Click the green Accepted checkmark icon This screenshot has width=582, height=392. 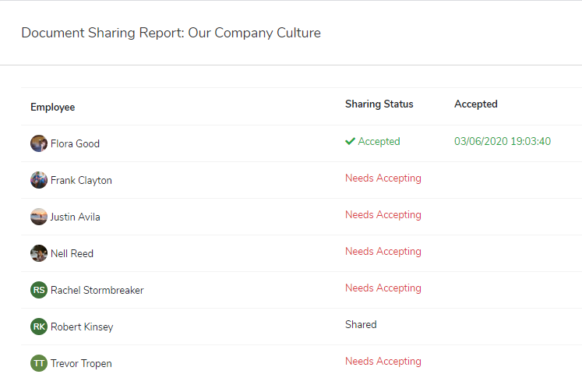pyautogui.click(x=351, y=142)
